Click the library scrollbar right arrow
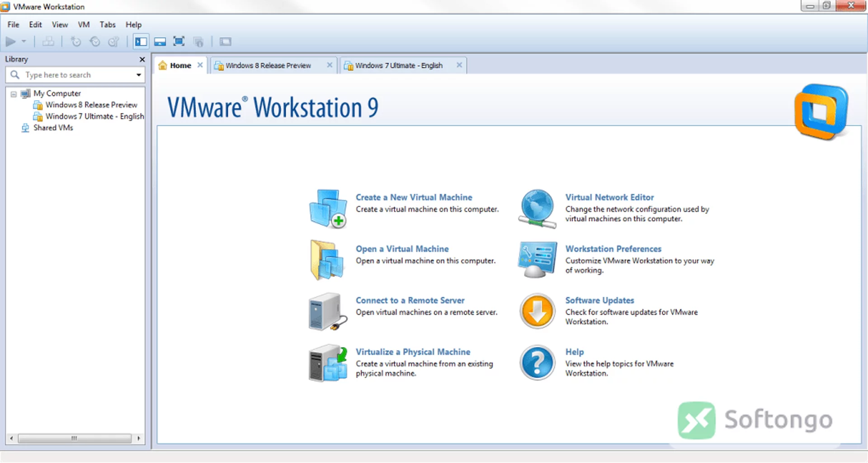This screenshot has height=463, width=868. tap(138, 438)
